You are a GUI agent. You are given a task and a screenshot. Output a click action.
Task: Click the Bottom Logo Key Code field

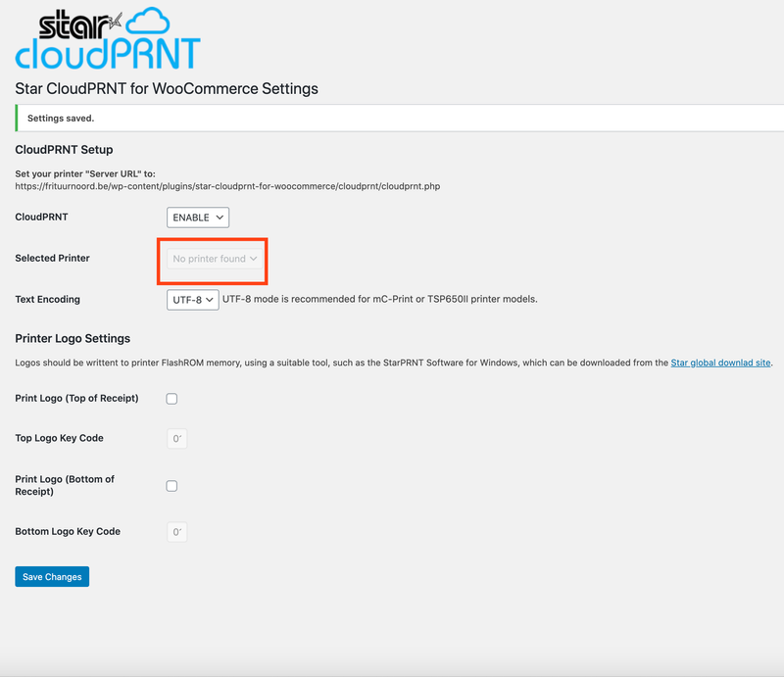pyautogui.click(x=177, y=532)
